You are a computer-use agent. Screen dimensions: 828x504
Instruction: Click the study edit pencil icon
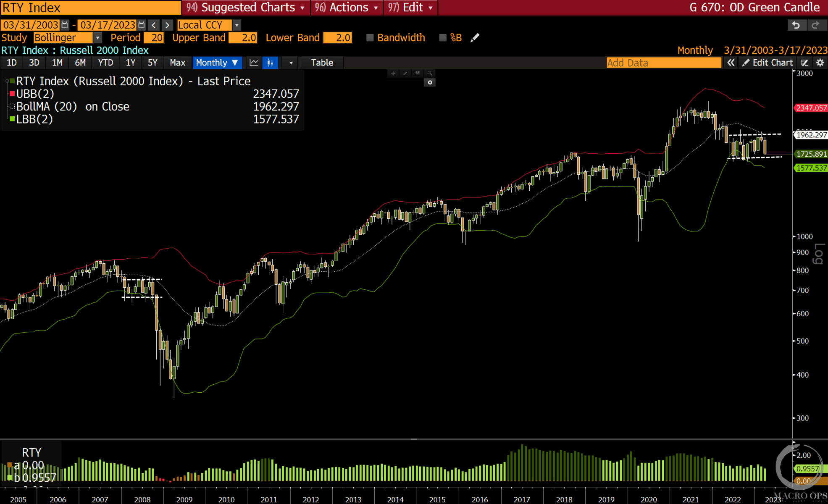point(475,38)
